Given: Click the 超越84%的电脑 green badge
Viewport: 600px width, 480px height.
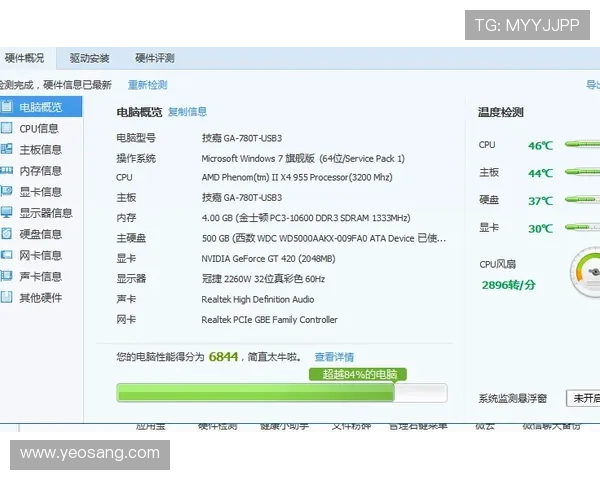Looking at the screenshot, I should pyautogui.click(x=358, y=374).
